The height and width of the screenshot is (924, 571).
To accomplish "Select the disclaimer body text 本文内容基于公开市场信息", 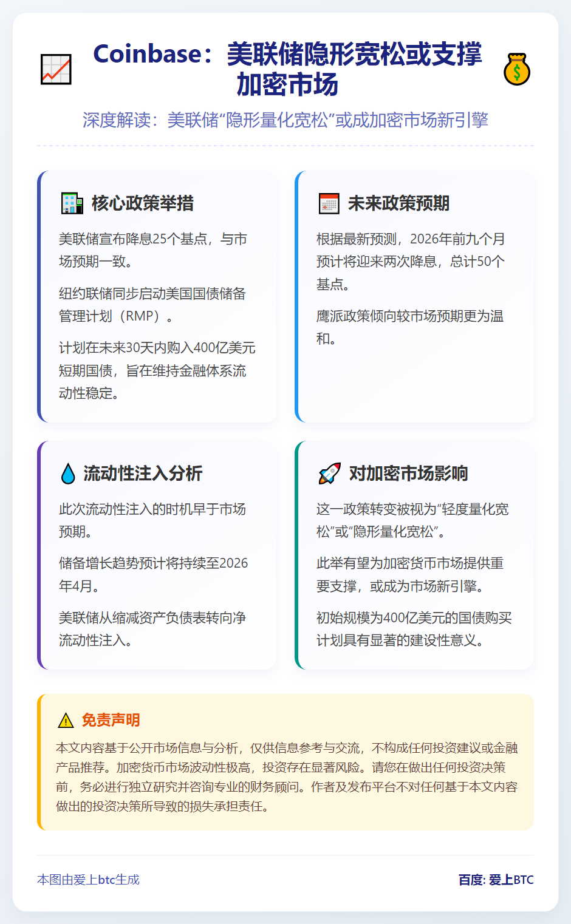I will 287,777.
